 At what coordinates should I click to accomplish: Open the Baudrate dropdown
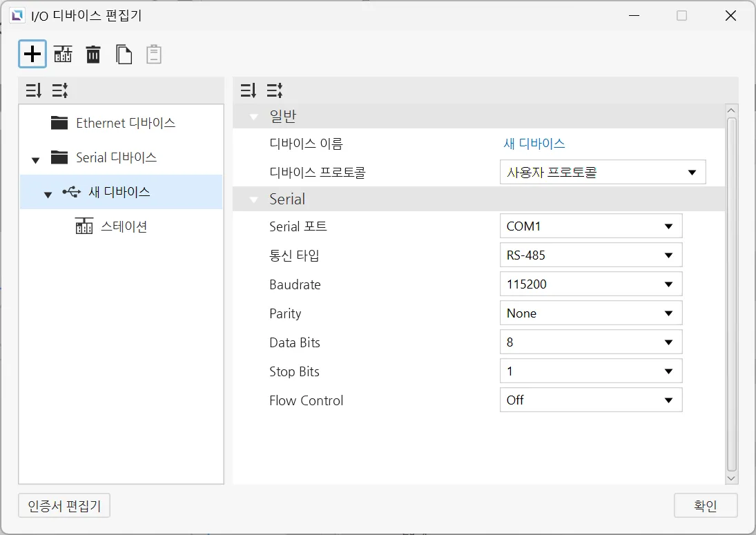coord(590,284)
